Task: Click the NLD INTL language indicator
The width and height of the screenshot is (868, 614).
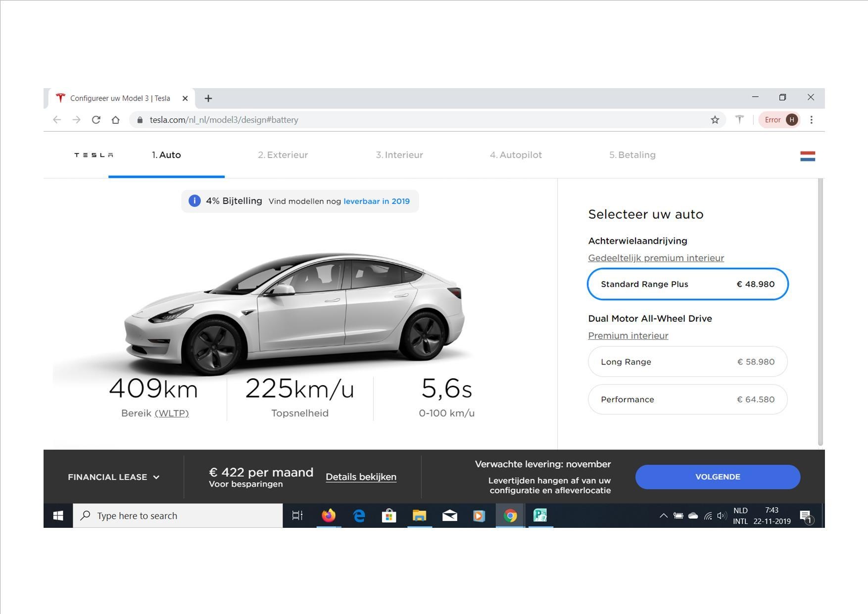Action: [x=740, y=515]
